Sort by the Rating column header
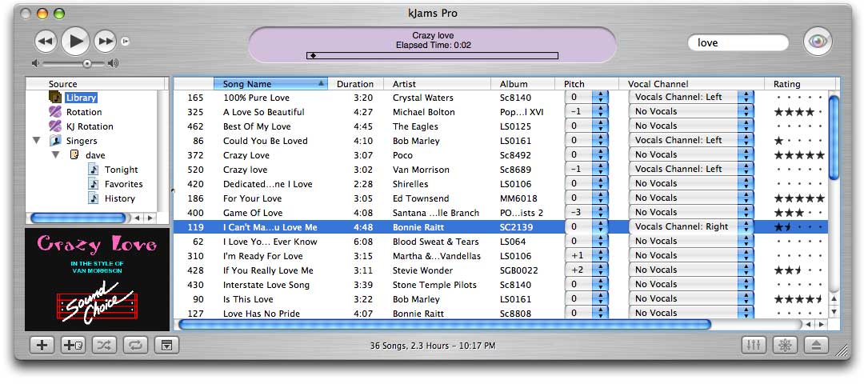 click(x=800, y=83)
